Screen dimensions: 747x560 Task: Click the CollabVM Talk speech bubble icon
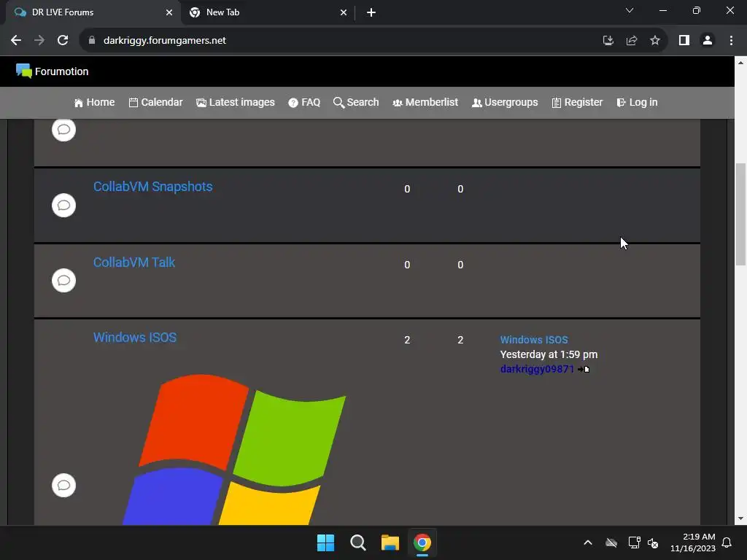pyautogui.click(x=64, y=281)
